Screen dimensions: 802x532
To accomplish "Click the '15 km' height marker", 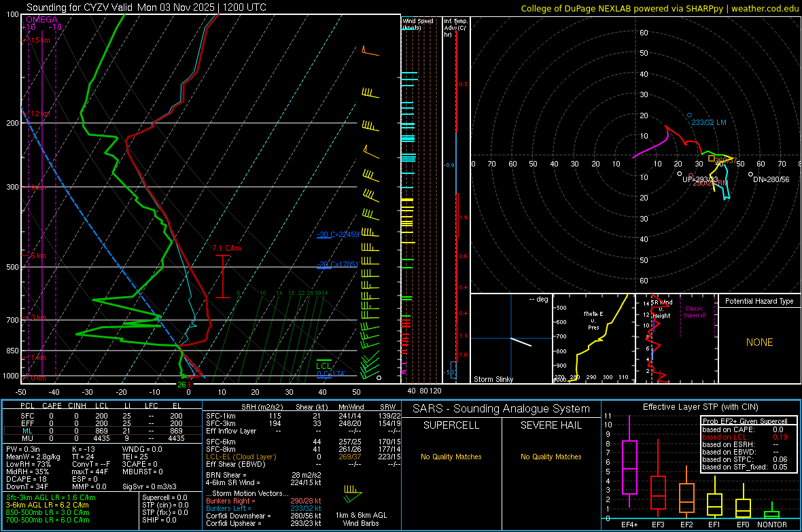I will tap(40, 40).
